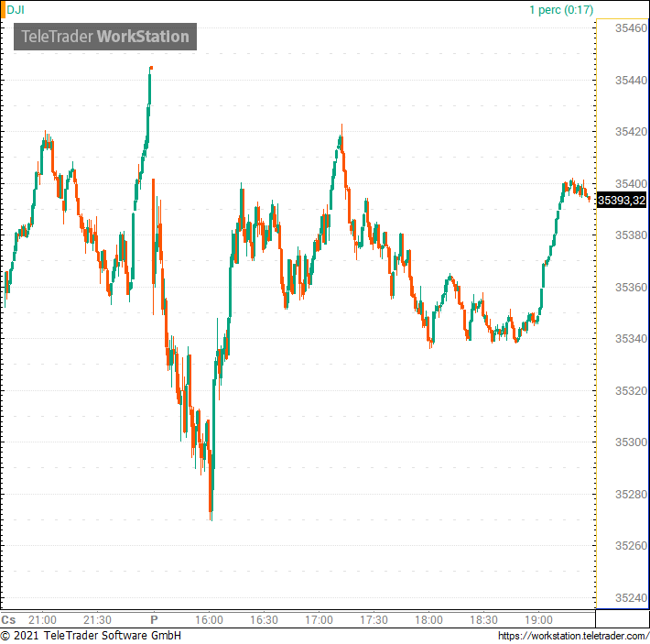650x644 pixels.
Task: Click the 17:00 time axis label
Action: point(319,620)
